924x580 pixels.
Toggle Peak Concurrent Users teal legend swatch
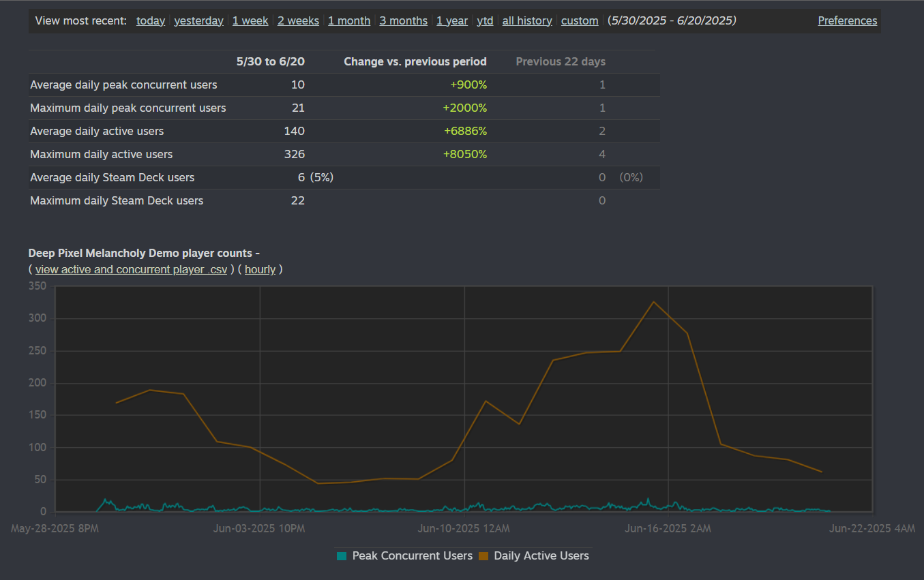coord(342,556)
